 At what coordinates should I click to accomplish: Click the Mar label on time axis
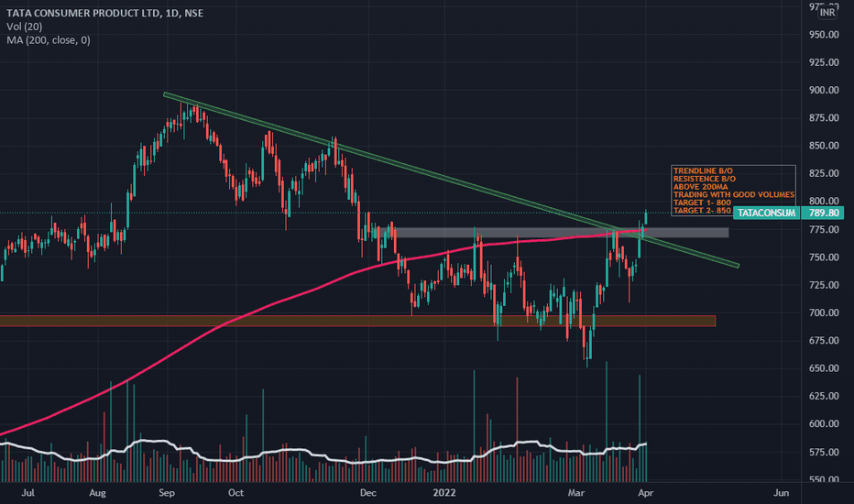575,493
